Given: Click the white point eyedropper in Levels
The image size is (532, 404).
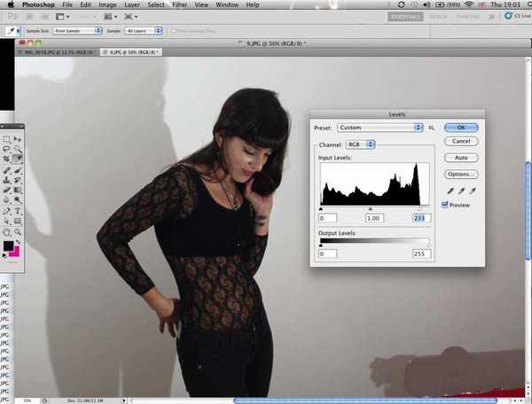Looking at the screenshot, I should pyautogui.click(x=473, y=190).
